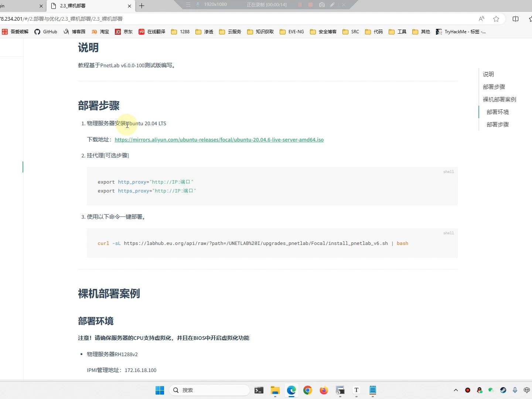This screenshot has width=532, height=399.
Task: Click the red record icon in system tray
Action: click(x=468, y=390)
